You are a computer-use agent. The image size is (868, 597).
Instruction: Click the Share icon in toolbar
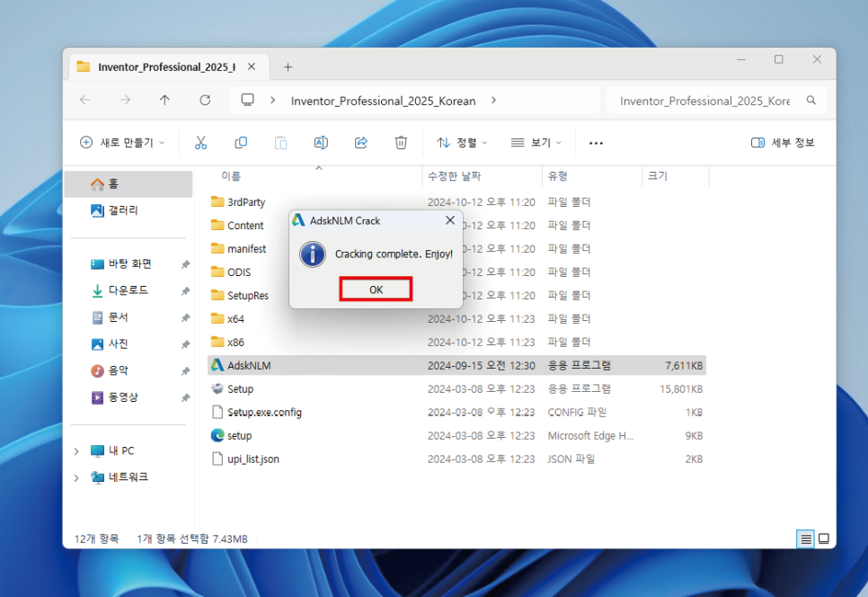point(361,143)
